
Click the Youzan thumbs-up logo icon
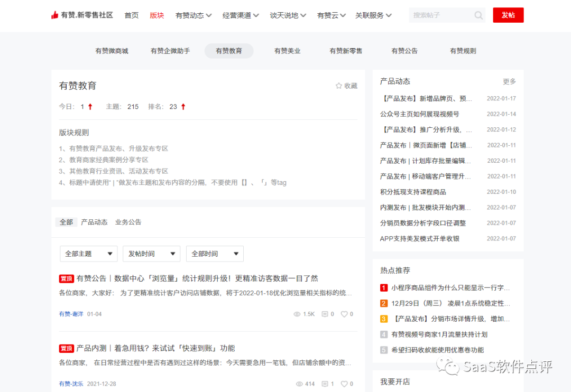coord(54,15)
